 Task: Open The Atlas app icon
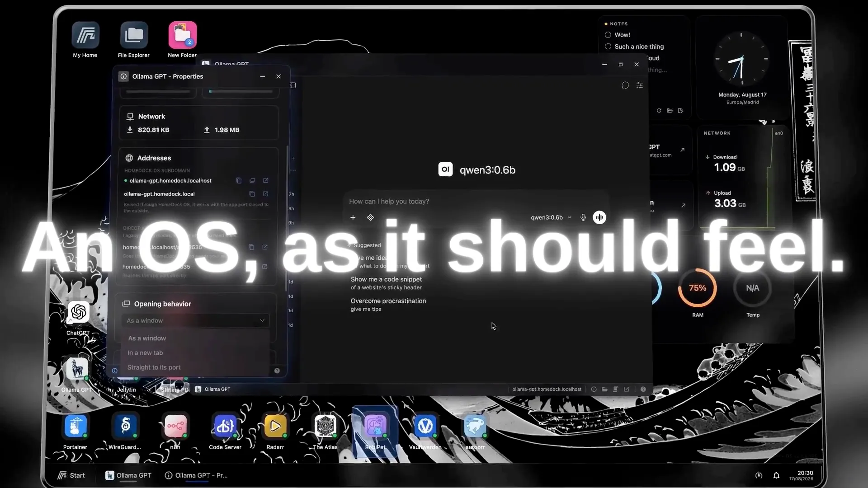325,426
